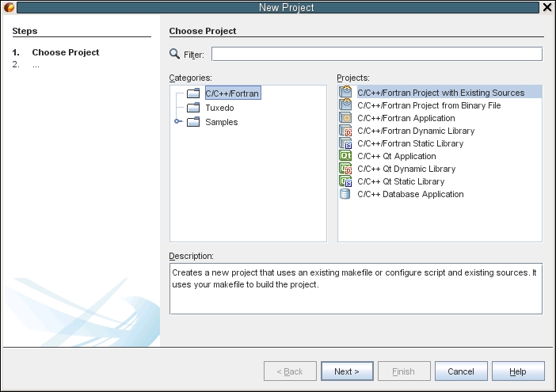Click the Qt Dynamic Library icon
556x392 pixels.
pyautogui.click(x=345, y=169)
